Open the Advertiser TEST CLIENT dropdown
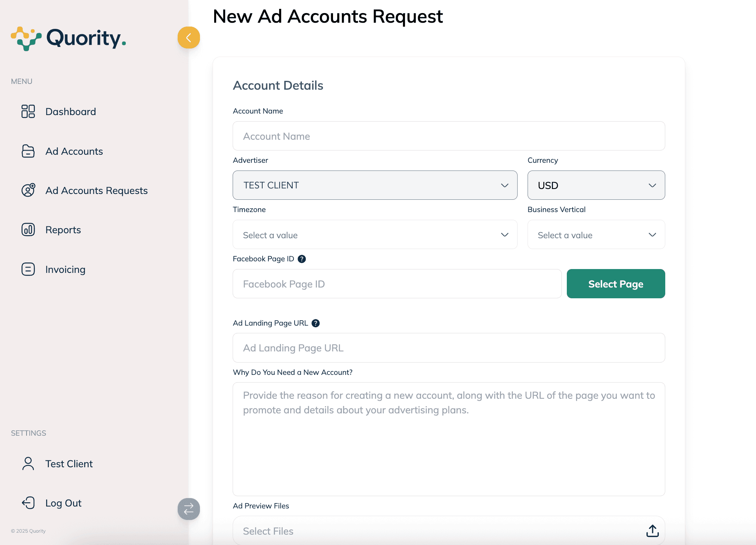This screenshot has height=545, width=756. pos(375,185)
